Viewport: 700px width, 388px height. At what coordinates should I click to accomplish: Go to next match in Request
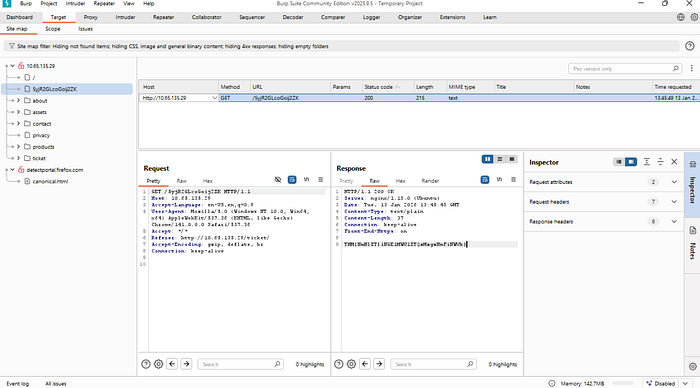186,364
